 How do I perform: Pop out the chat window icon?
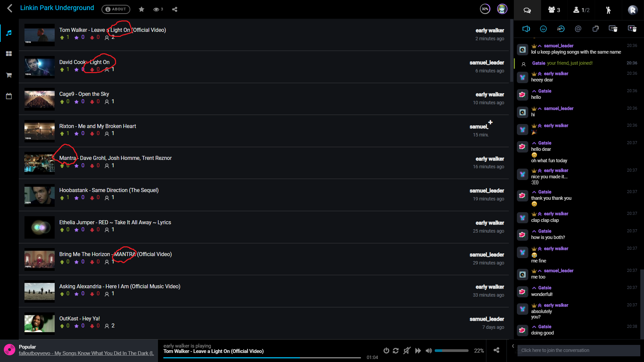(x=595, y=29)
